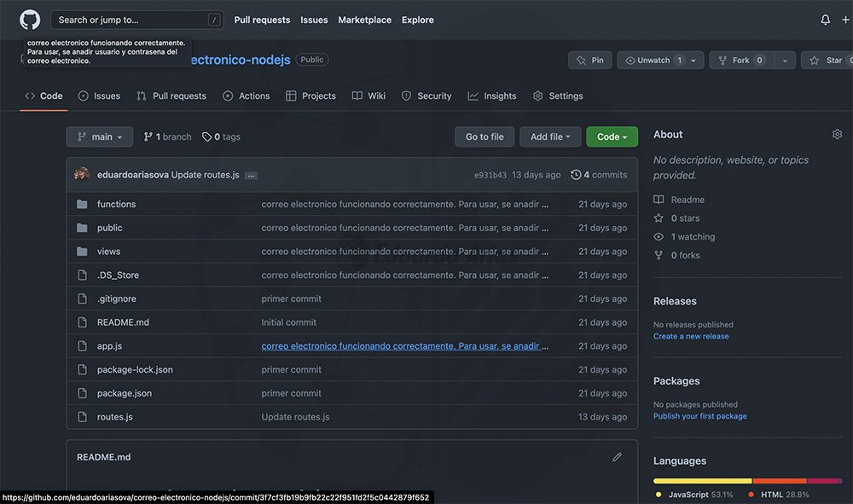Open the app.js commit message link
853x504 pixels.
point(404,345)
